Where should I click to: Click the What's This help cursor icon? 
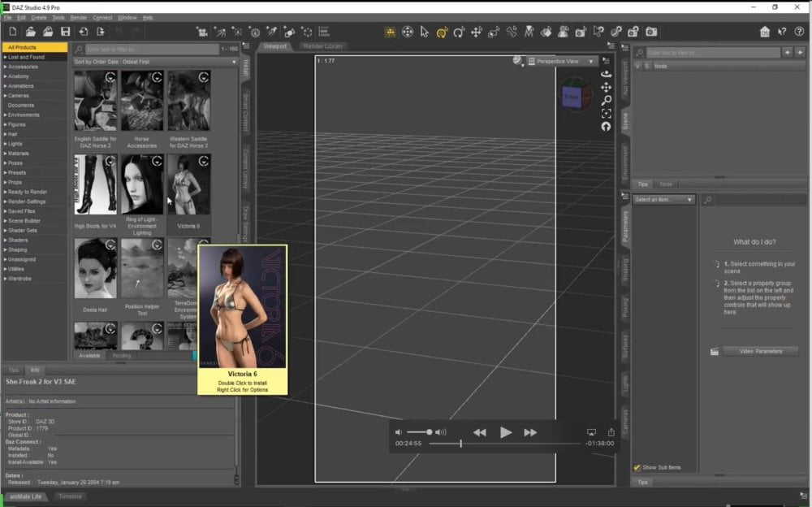[x=782, y=32]
